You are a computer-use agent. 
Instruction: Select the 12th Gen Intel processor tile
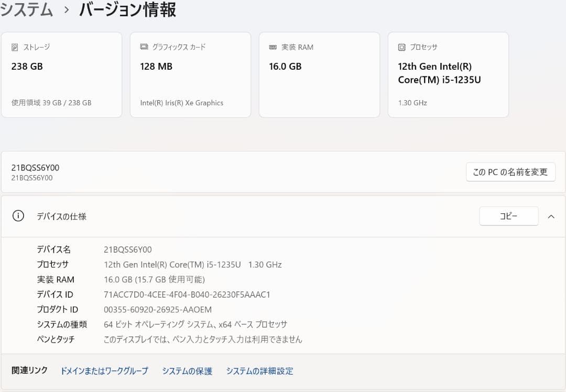[x=448, y=73]
